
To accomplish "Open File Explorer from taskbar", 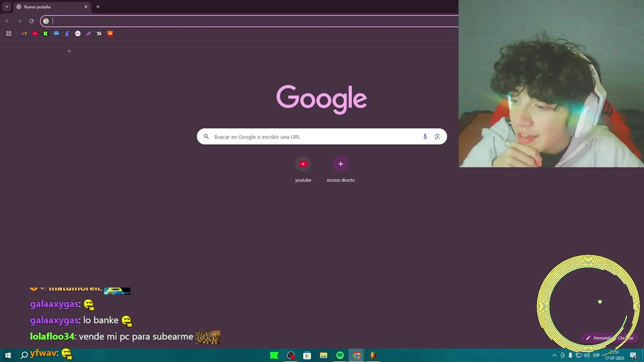I will point(324,355).
